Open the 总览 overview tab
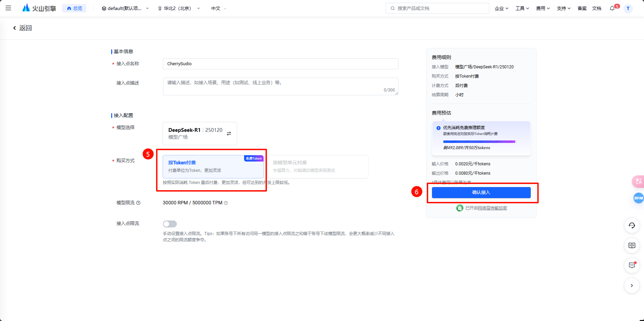 pos(74,8)
